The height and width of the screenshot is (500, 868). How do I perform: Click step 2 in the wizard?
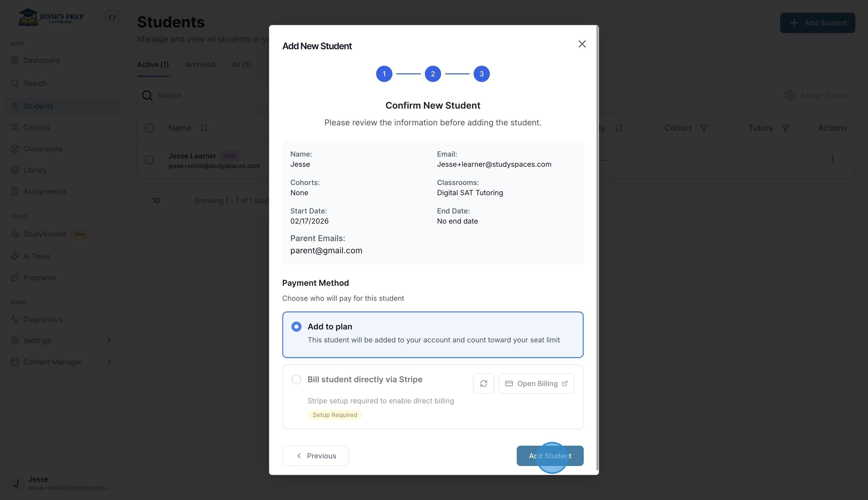coord(433,74)
